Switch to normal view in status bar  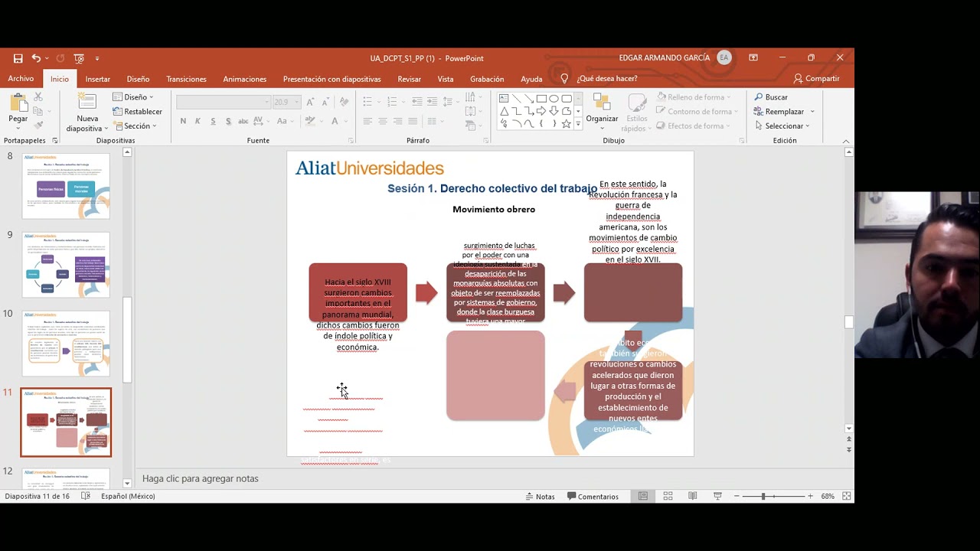pos(643,497)
